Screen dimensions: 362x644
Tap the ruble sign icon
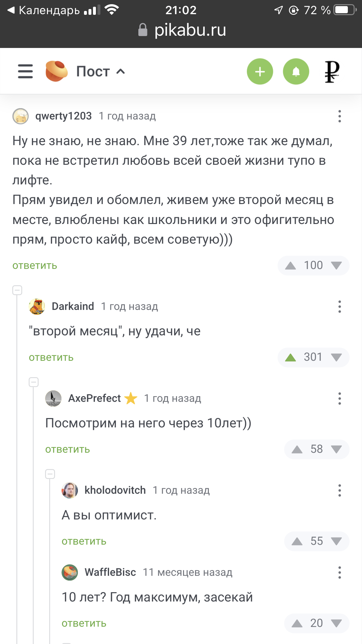(332, 72)
